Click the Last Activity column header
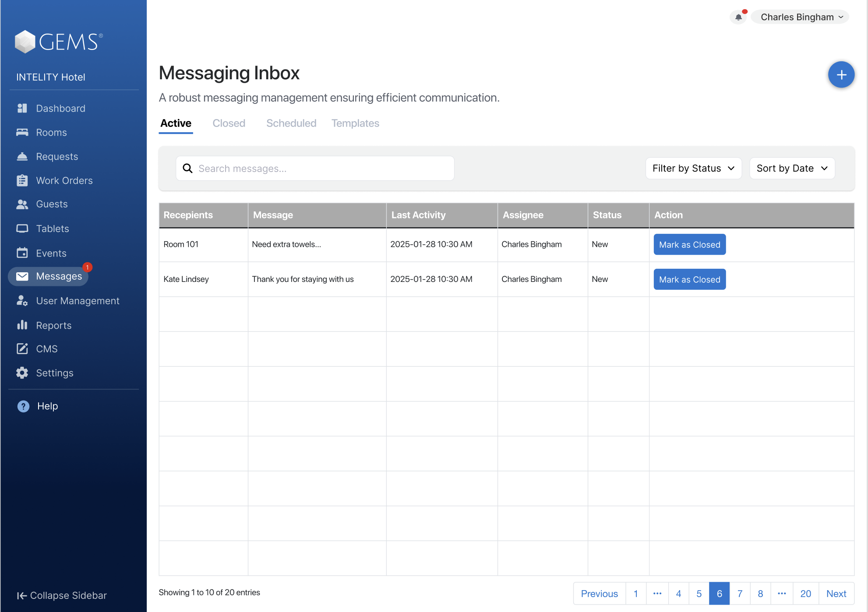The image size is (868, 612). tap(442, 215)
